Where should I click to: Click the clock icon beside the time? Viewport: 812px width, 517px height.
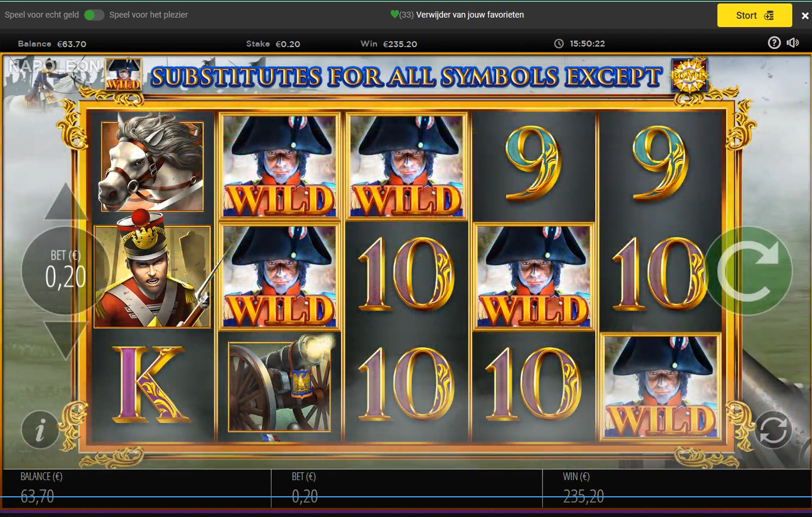pos(559,43)
